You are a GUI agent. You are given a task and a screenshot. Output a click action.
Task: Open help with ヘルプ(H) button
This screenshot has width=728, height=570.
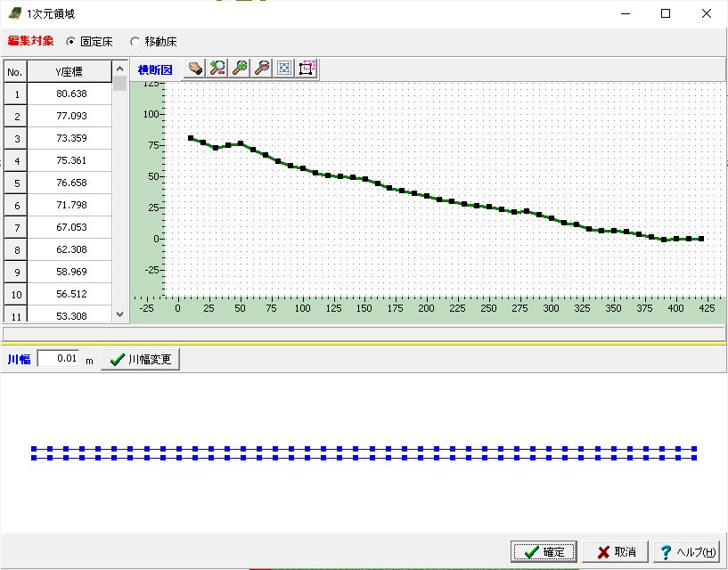point(687,552)
